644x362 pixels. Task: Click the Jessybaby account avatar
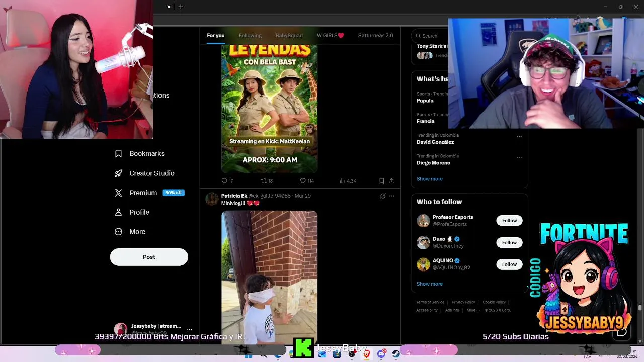120,329
